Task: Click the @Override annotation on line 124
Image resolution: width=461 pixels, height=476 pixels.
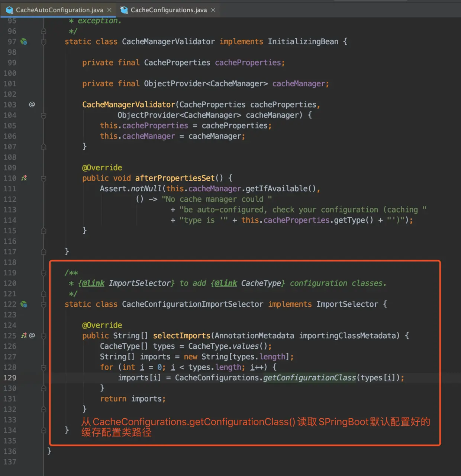Action: (x=102, y=325)
